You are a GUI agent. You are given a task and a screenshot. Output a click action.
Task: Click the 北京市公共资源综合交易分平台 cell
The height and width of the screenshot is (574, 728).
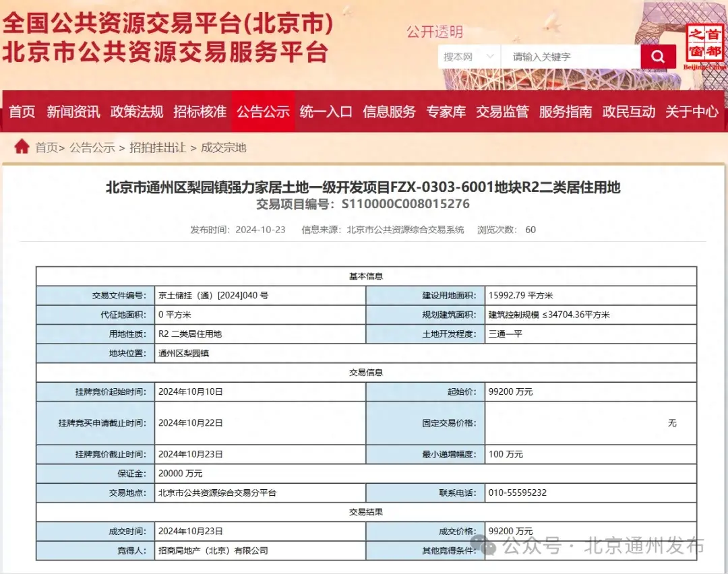pos(260,492)
